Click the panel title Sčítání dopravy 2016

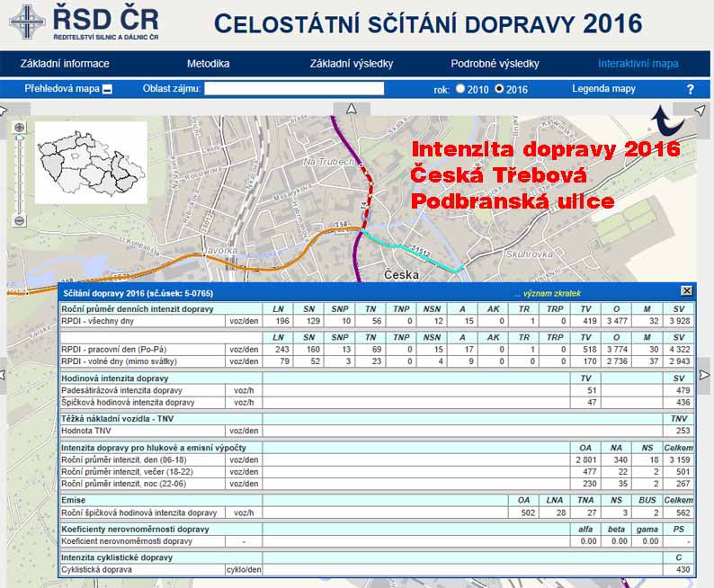coord(138,293)
